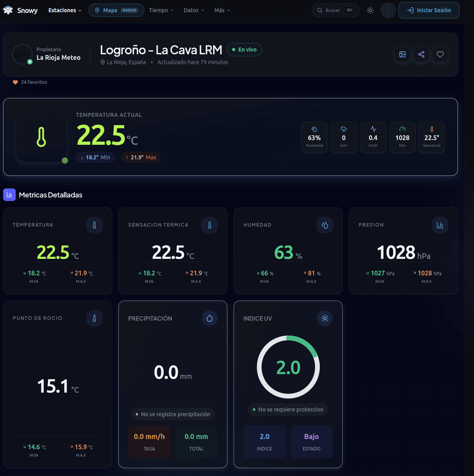Screen dimensions: 474x476
Task: Click the water drop icon in Precipitación card
Action: (x=210, y=318)
